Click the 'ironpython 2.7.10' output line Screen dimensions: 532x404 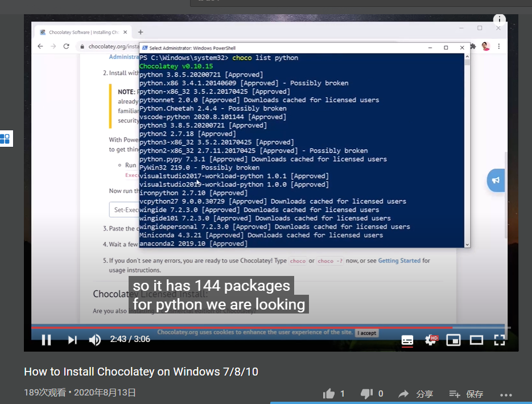193,193
